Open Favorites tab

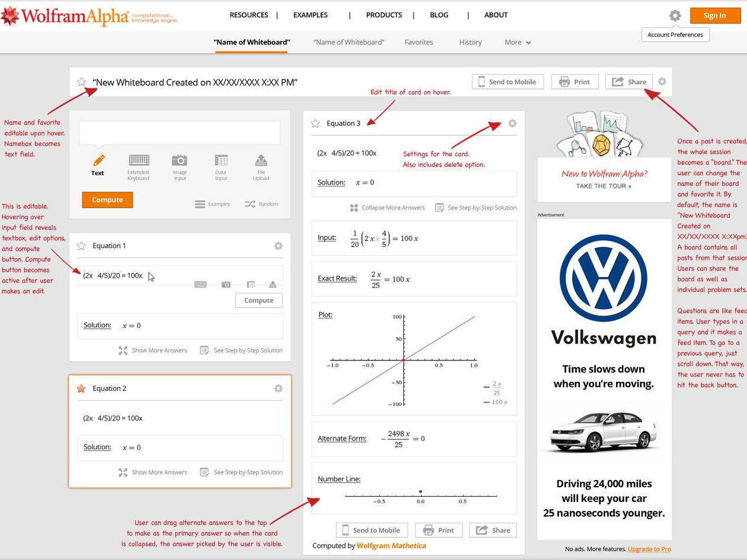419,42
